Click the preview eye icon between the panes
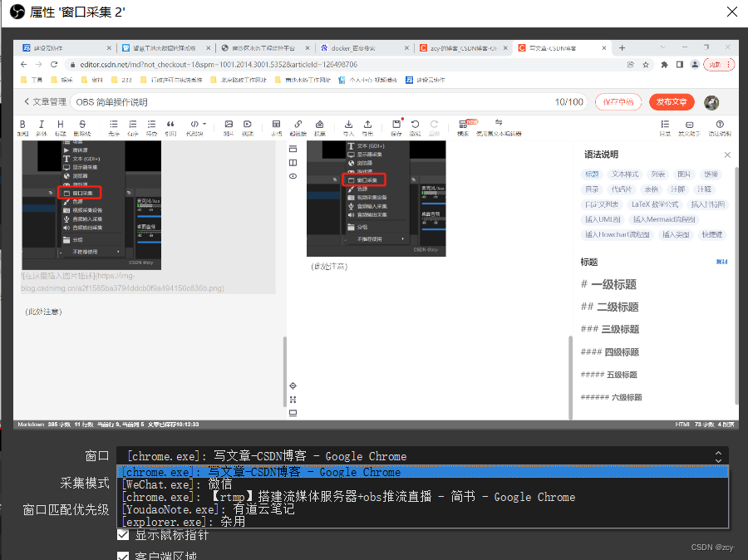This screenshot has height=560, width=748. pyautogui.click(x=293, y=176)
